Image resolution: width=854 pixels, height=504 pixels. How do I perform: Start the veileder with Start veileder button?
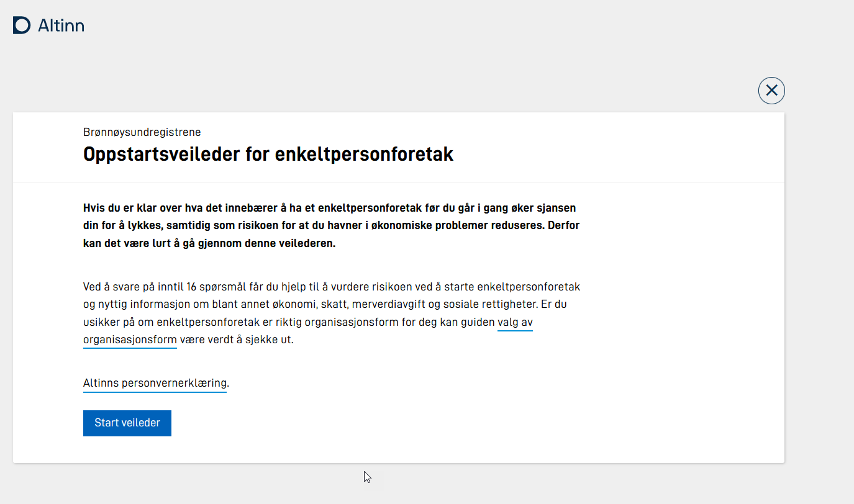pyautogui.click(x=127, y=423)
